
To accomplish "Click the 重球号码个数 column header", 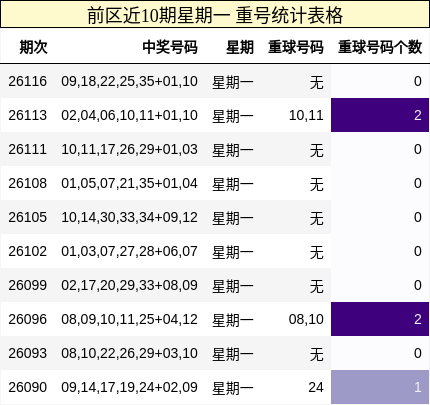I will [380, 47].
